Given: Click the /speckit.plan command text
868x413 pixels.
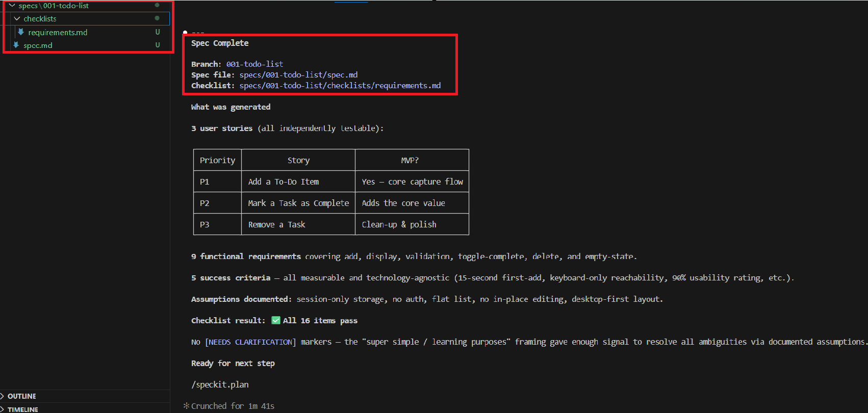Looking at the screenshot, I should [x=220, y=385].
